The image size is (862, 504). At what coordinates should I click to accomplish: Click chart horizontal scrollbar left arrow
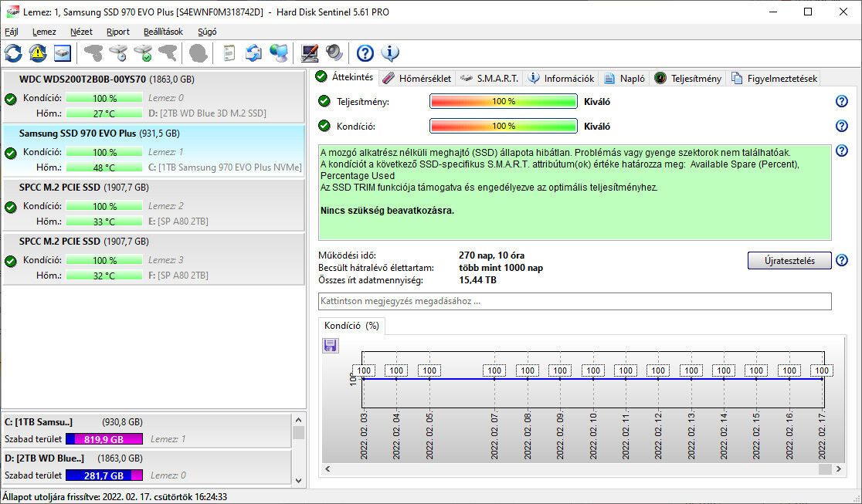pos(327,468)
